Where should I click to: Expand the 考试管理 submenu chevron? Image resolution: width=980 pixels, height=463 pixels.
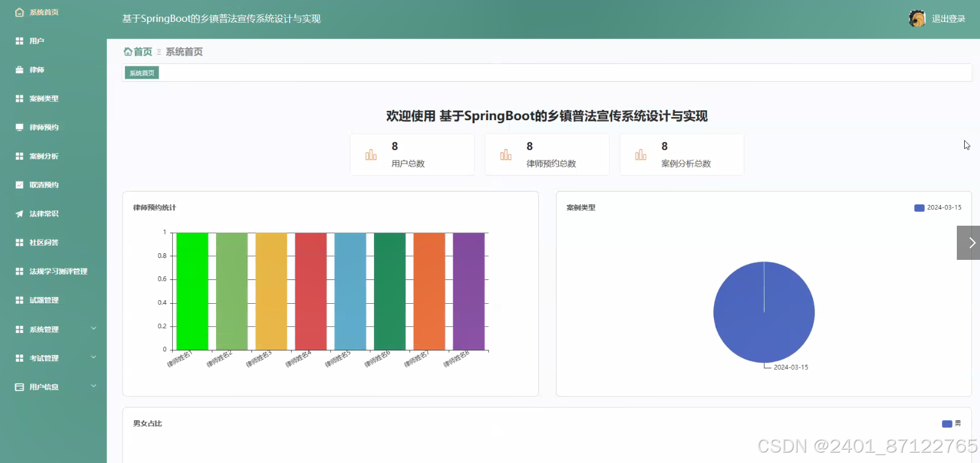93,357
